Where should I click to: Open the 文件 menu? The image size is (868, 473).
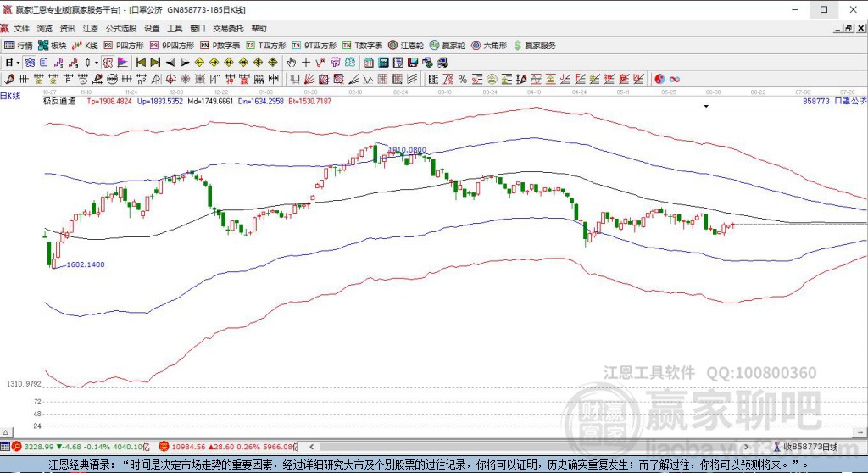pyautogui.click(x=21, y=28)
